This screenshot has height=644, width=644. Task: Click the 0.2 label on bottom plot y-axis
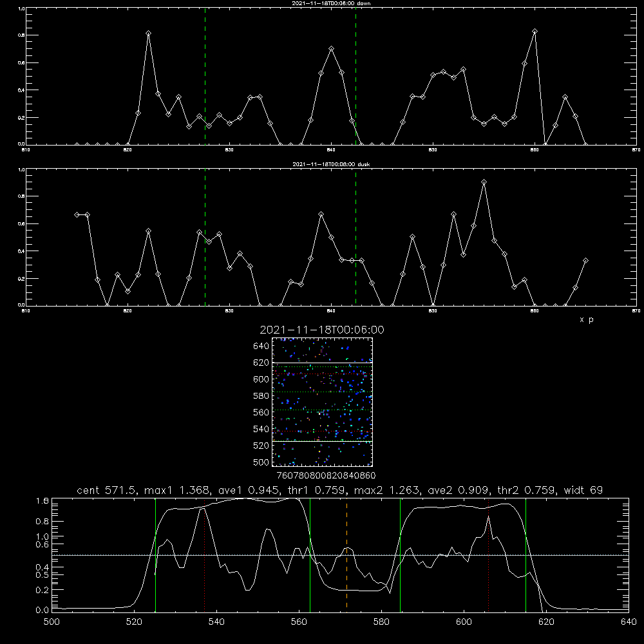pos(43,590)
